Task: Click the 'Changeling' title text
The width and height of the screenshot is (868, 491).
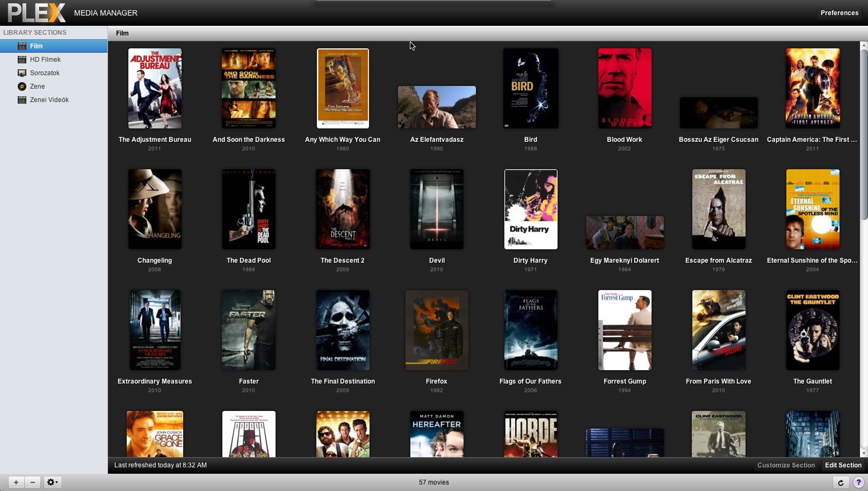Action: tap(155, 261)
